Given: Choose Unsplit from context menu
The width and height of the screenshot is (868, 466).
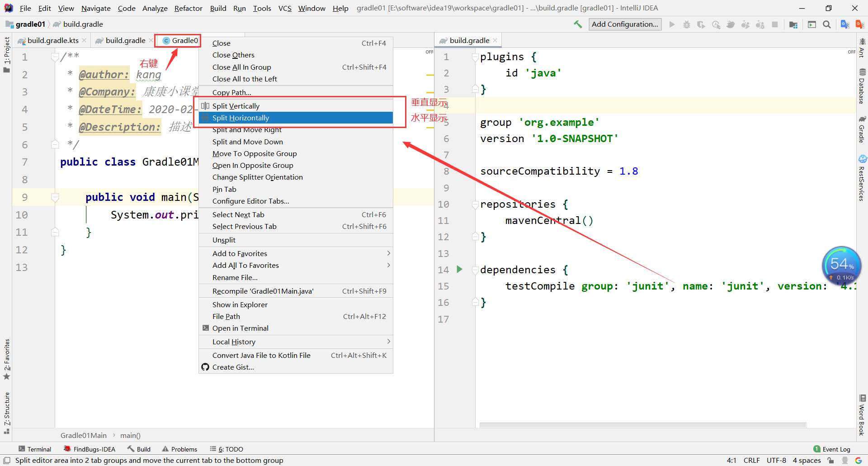Looking at the screenshot, I should coord(296,240).
